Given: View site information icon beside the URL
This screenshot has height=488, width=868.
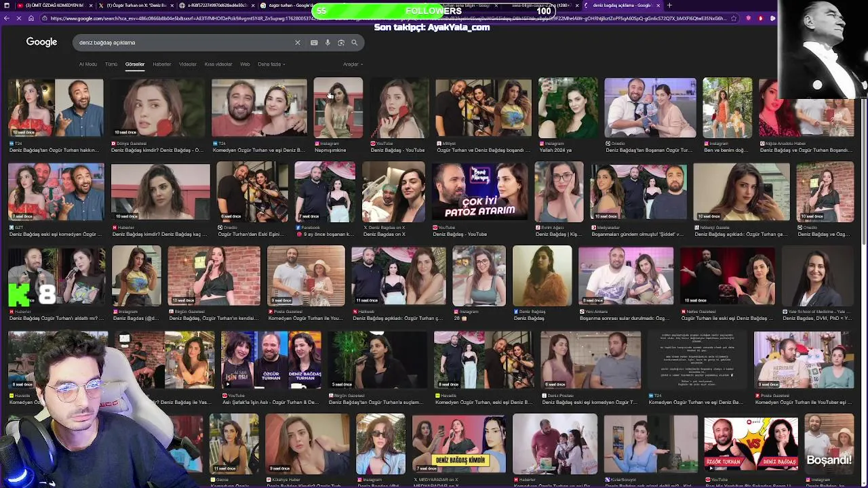Looking at the screenshot, I should point(44,18).
